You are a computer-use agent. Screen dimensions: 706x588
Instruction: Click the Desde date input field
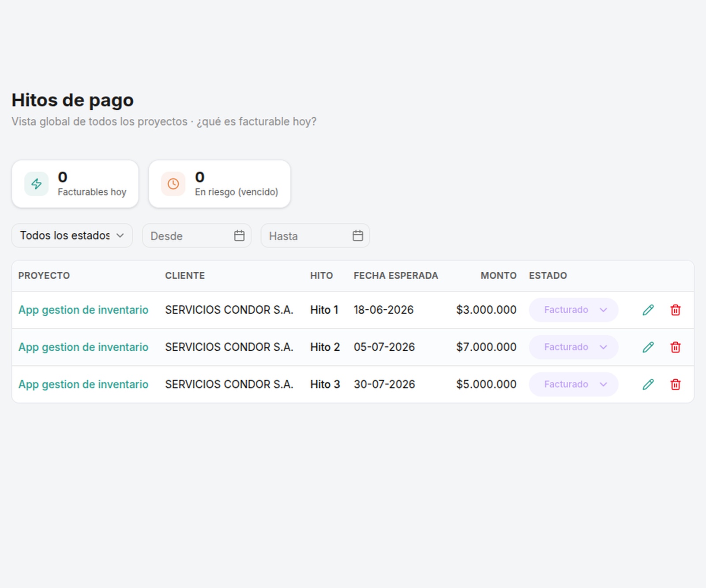click(196, 236)
